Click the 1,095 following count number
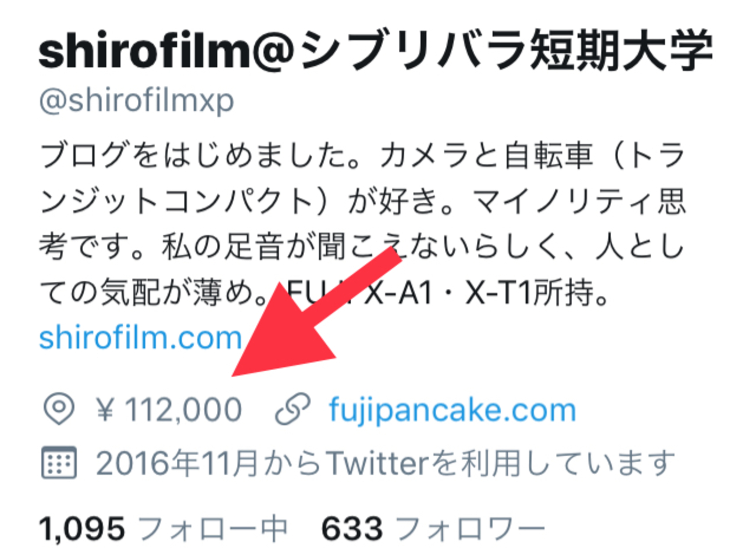The height and width of the screenshot is (548, 756). click(82, 529)
